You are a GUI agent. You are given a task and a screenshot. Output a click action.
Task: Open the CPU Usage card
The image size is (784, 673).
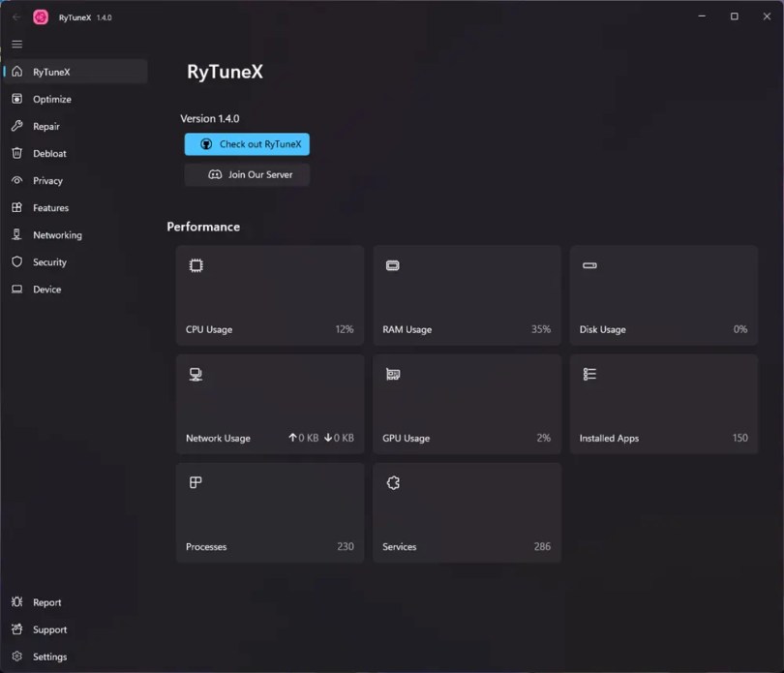270,295
